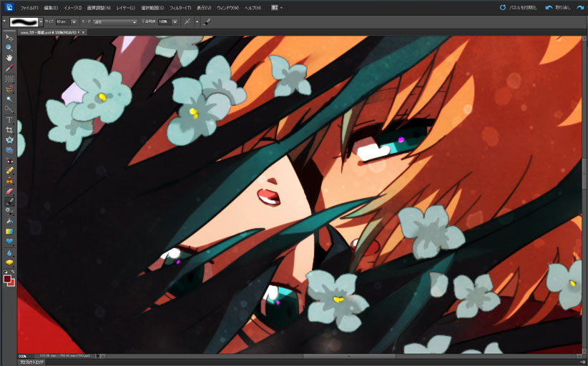Open the background color swatch
Viewport: 588px width, 366px height.
[11, 283]
